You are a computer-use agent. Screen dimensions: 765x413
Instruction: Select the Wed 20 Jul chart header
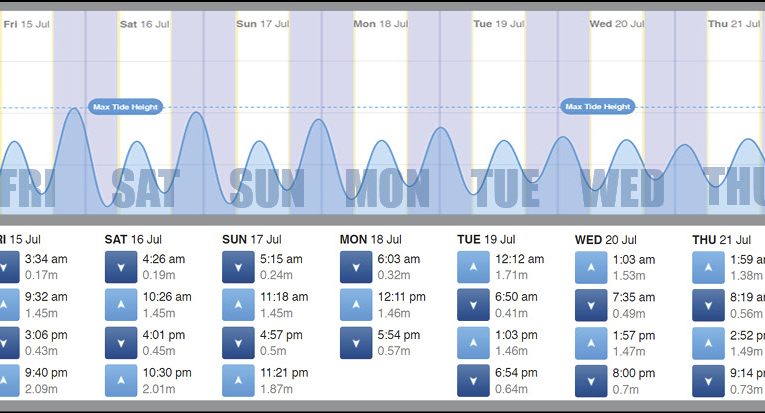(x=615, y=23)
